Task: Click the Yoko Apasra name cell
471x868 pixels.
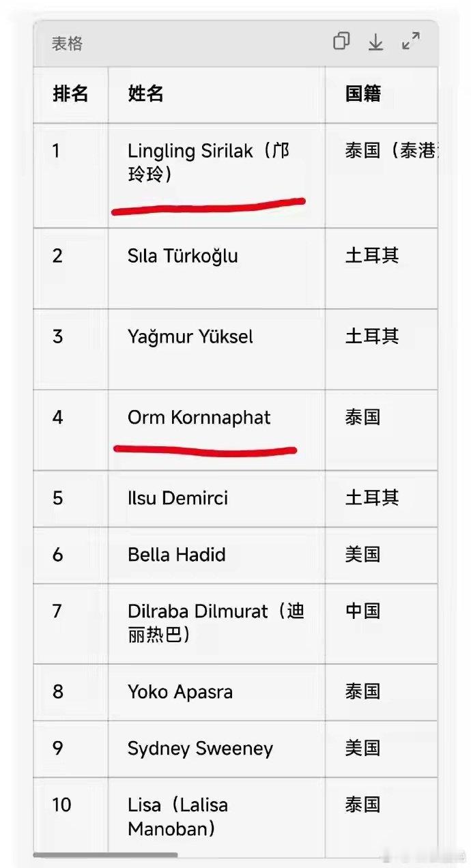Action: pyautogui.click(x=216, y=692)
